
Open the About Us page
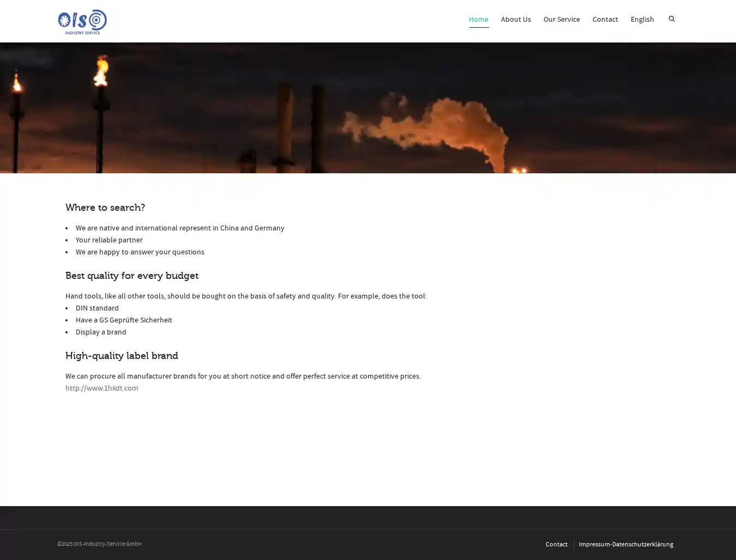tap(515, 20)
